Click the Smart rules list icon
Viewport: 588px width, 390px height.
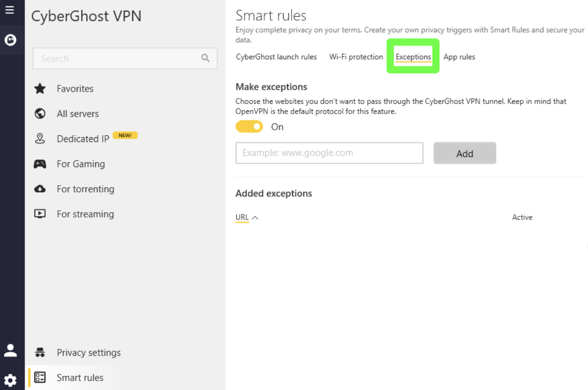[x=40, y=377]
